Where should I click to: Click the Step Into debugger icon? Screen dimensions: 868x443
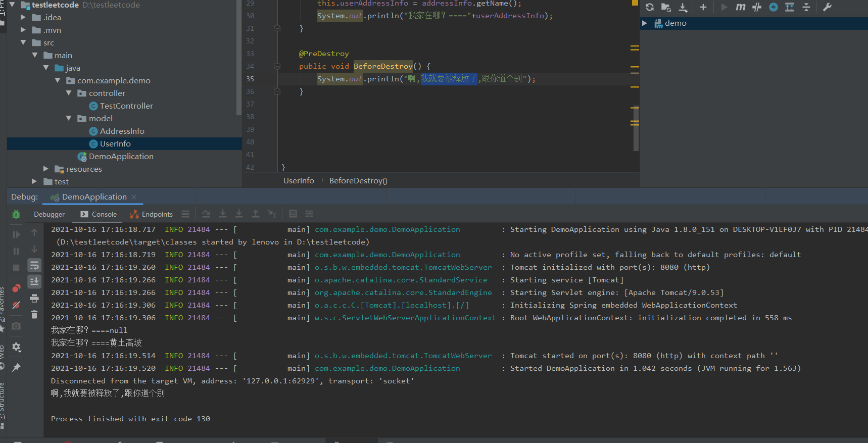223,214
